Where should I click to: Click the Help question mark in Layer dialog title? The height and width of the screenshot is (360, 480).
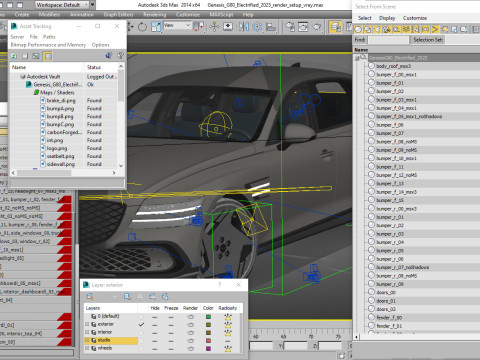[220, 285]
